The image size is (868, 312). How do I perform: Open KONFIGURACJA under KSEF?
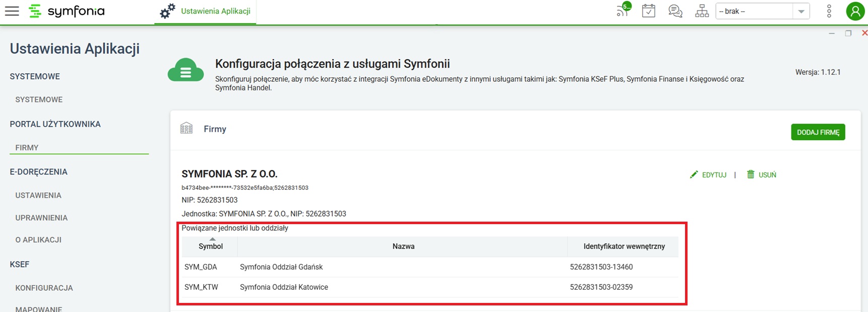(44, 288)
